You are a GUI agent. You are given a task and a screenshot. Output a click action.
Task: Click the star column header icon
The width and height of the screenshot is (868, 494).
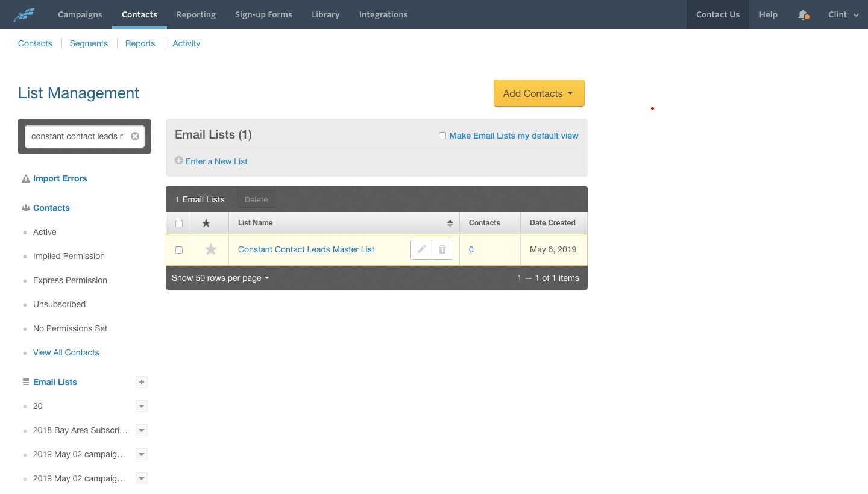(x=206, y=223)
